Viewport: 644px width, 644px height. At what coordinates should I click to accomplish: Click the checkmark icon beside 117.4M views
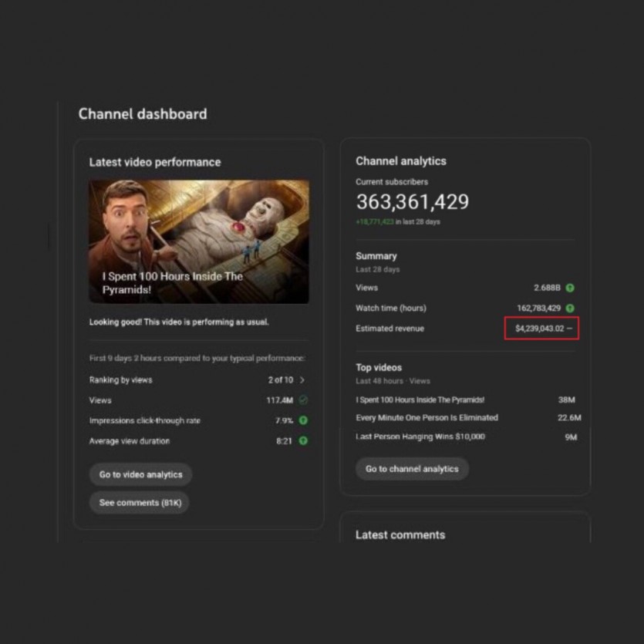coord(303,400)
